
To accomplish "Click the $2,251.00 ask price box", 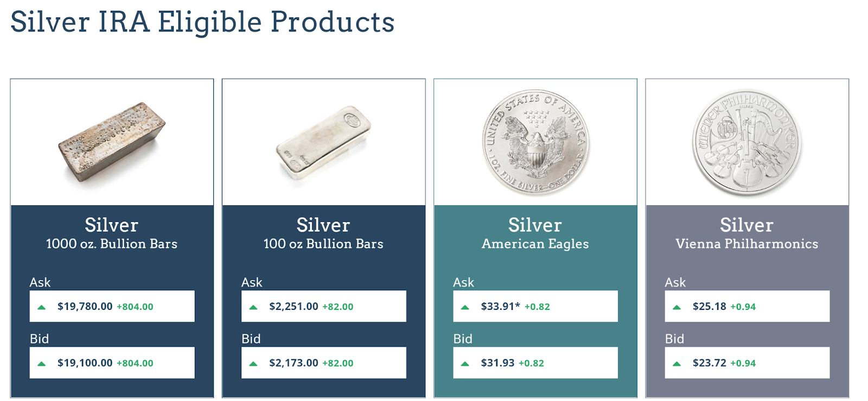I will click(x=323, y=306).
